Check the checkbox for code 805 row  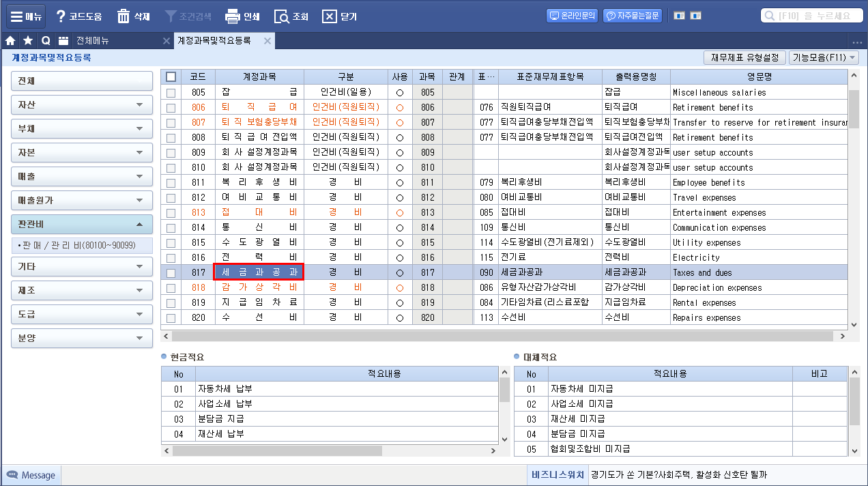pyautogui.click(x=171, y=92)
